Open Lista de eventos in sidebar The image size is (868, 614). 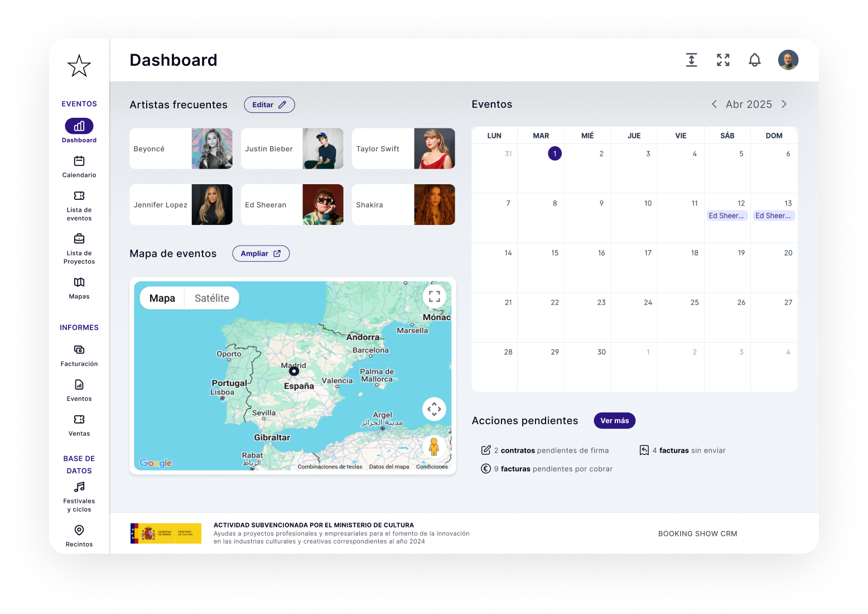(79, 205)
